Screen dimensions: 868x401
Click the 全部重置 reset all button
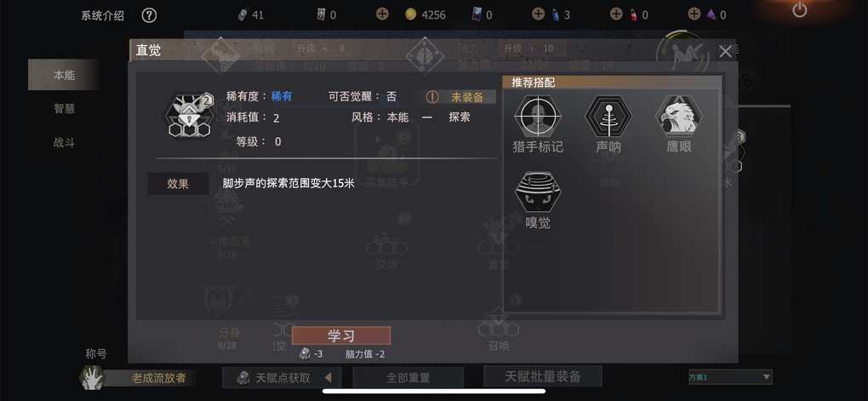[x=408, y=378]
